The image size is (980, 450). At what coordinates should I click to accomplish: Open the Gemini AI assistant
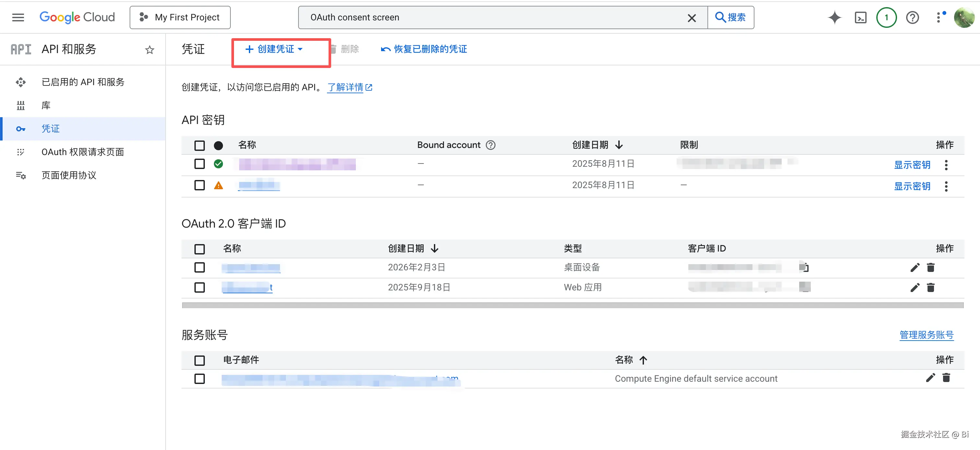[x=835, y=17]
